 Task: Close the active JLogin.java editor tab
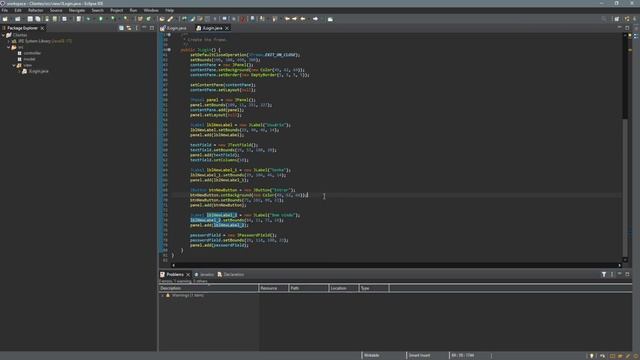(227, 28)
